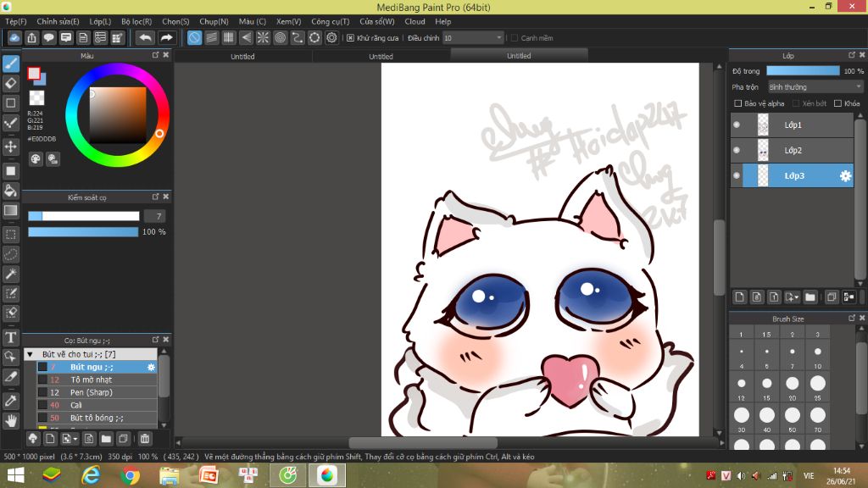Open Pha trộn blend mode dropdown
Viewport: 868px width, 488px height.
click(815, 87)
